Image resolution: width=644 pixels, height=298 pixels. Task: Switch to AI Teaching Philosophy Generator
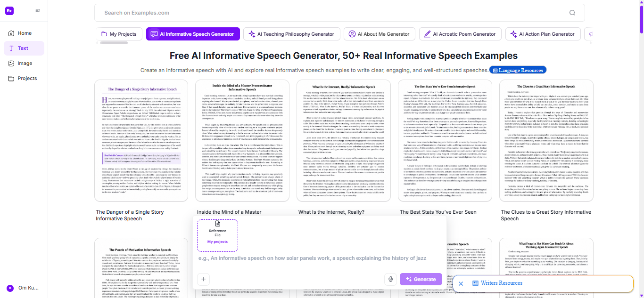(x=292, y=34)
